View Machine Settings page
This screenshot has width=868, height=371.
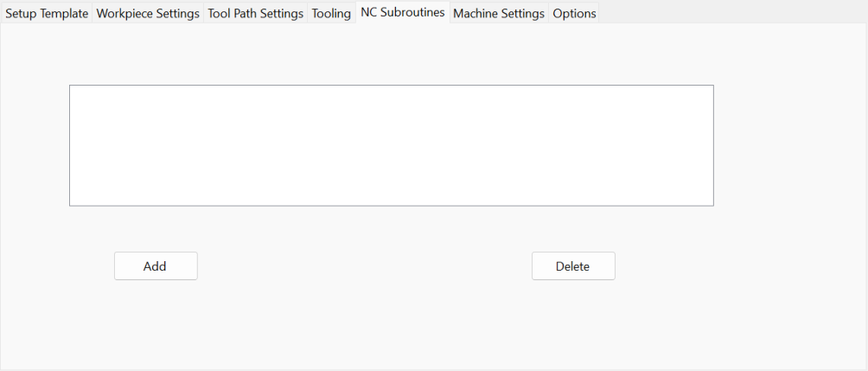499,13
